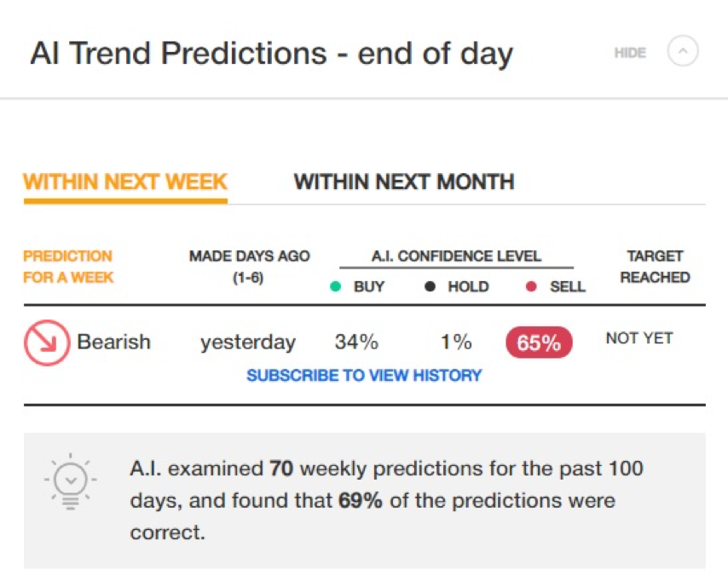Image resolution: width=728 pixels, height=587 pixels.
Task: Click the Prediction For A Week header
Action: (68, 267)
